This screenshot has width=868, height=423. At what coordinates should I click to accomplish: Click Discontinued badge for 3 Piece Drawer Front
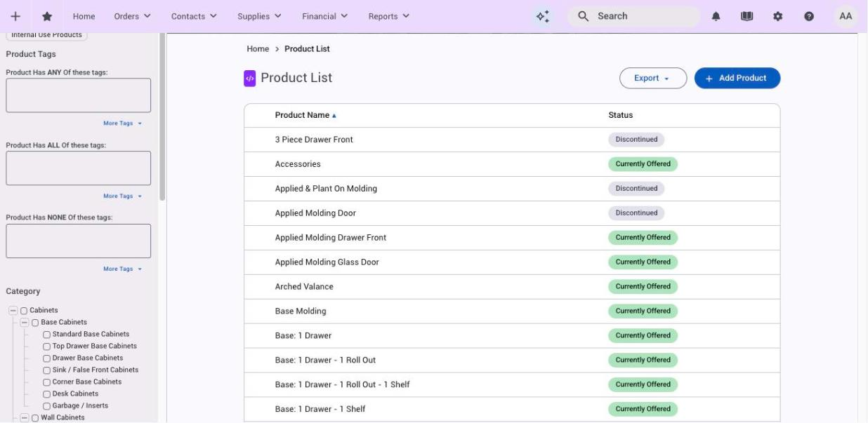636,140
